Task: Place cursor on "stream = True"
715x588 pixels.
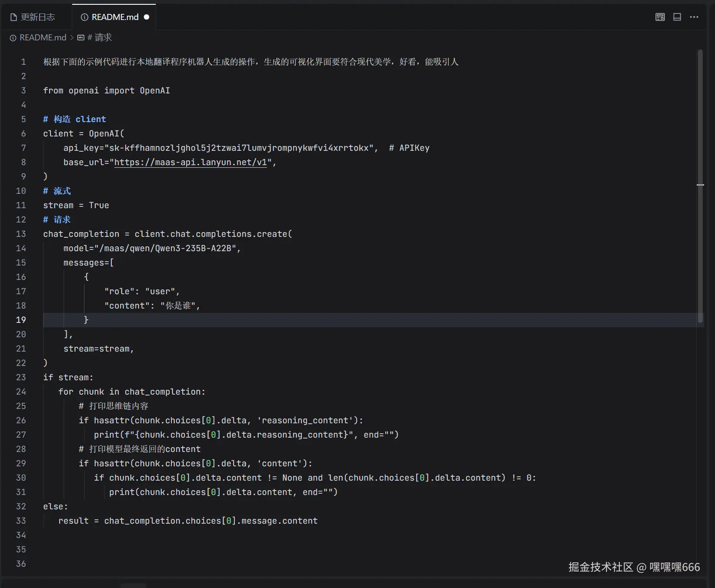Action: 76,205
